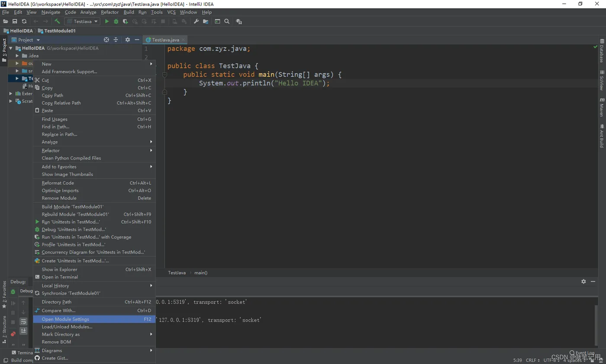Click the green bug rerun icon in the Debug panel
Screen dimensions: 606x364
13,292
